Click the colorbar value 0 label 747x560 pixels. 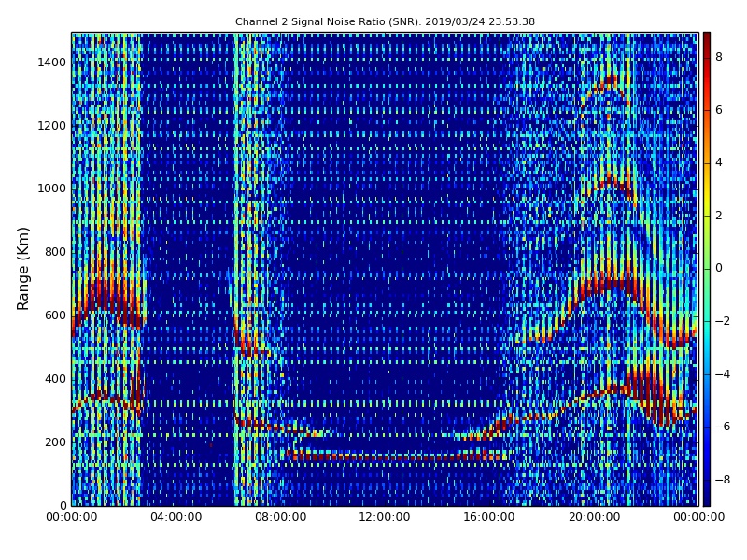719,268
